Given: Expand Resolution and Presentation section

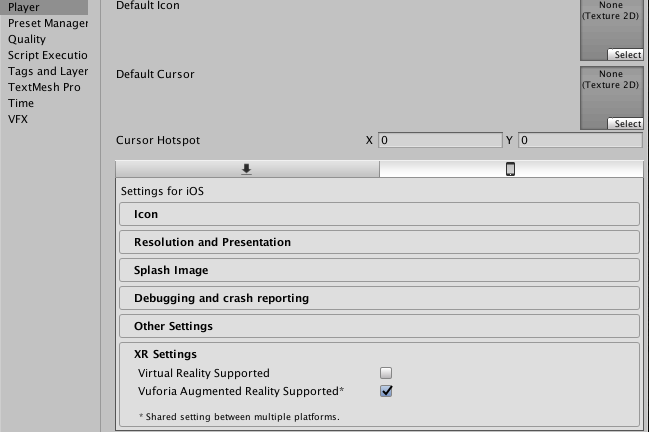Looking at the screenshot, I should pyautogui.click(x=380, y=242).
